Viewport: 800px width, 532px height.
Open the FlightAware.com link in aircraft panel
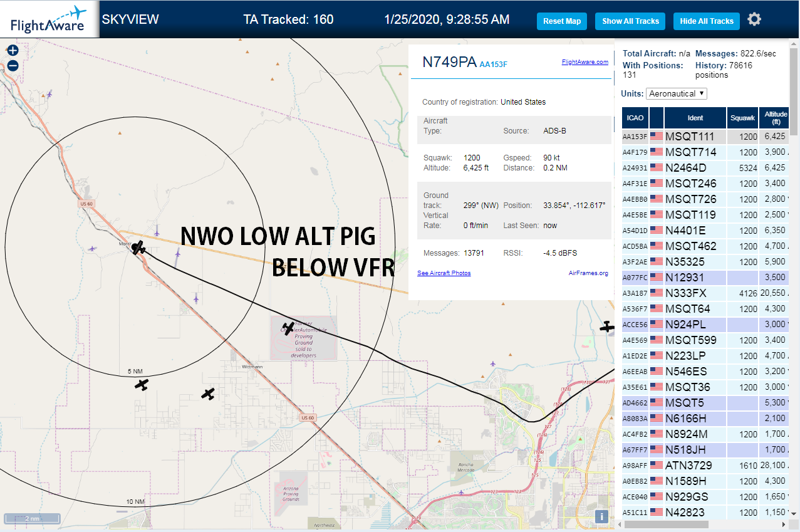pyautogui.click(x=585, y=62)
